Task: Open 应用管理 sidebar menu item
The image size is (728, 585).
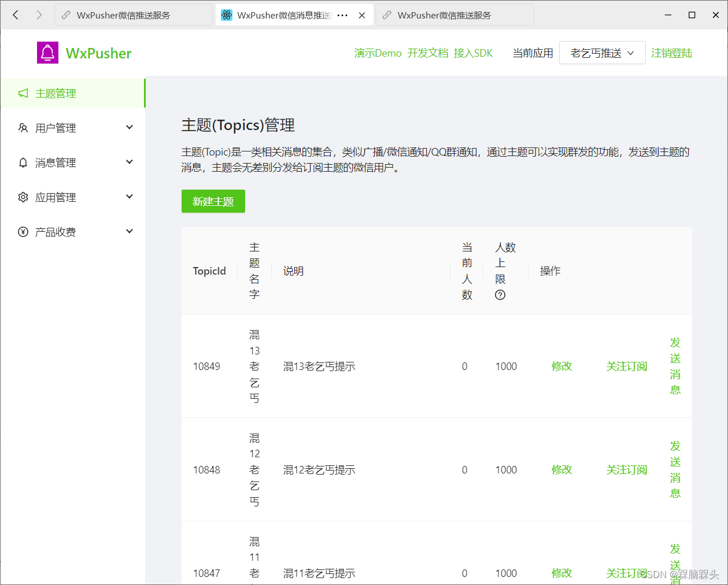Action: (x=72, y=197)
